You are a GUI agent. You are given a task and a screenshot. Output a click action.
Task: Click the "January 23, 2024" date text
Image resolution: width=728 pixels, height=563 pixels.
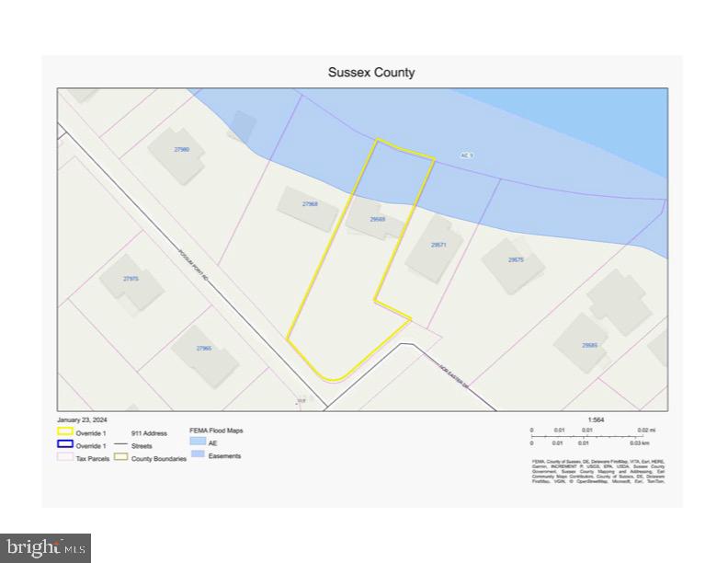tap(82, 419)
